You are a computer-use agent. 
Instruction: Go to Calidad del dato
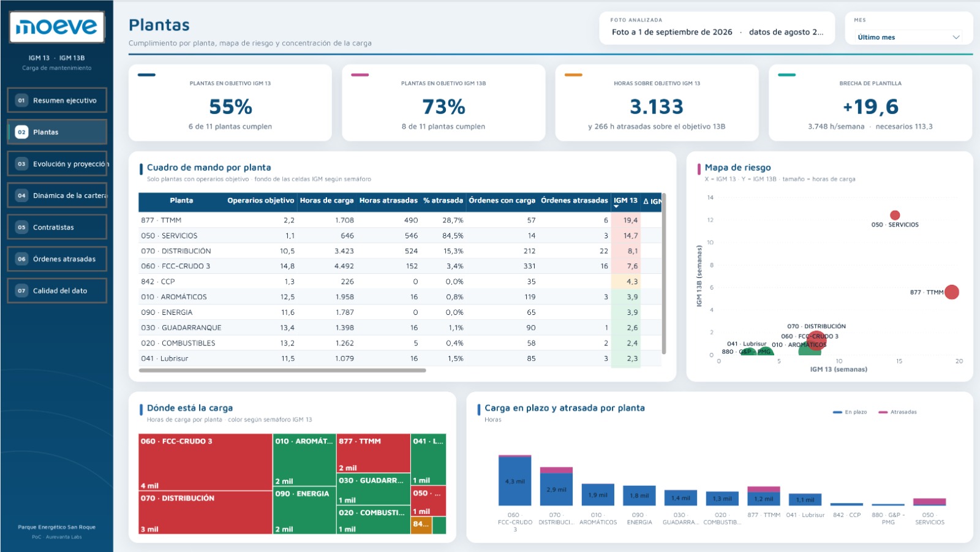(x=57, y=290)
